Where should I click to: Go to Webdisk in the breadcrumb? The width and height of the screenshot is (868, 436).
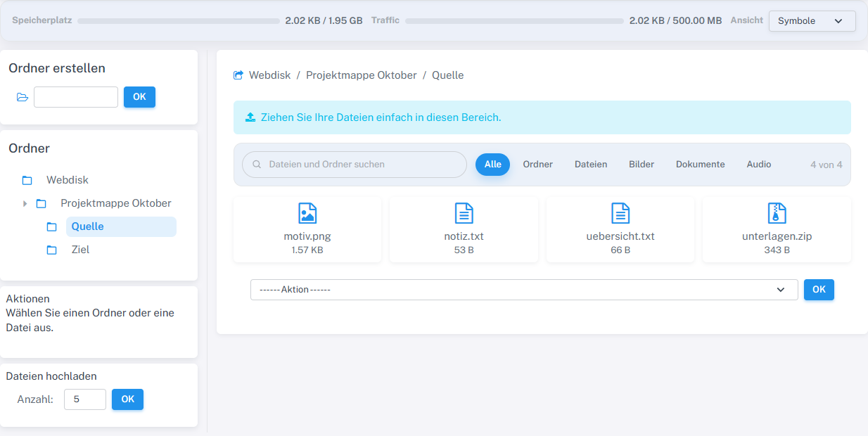[x=269, y=75]
